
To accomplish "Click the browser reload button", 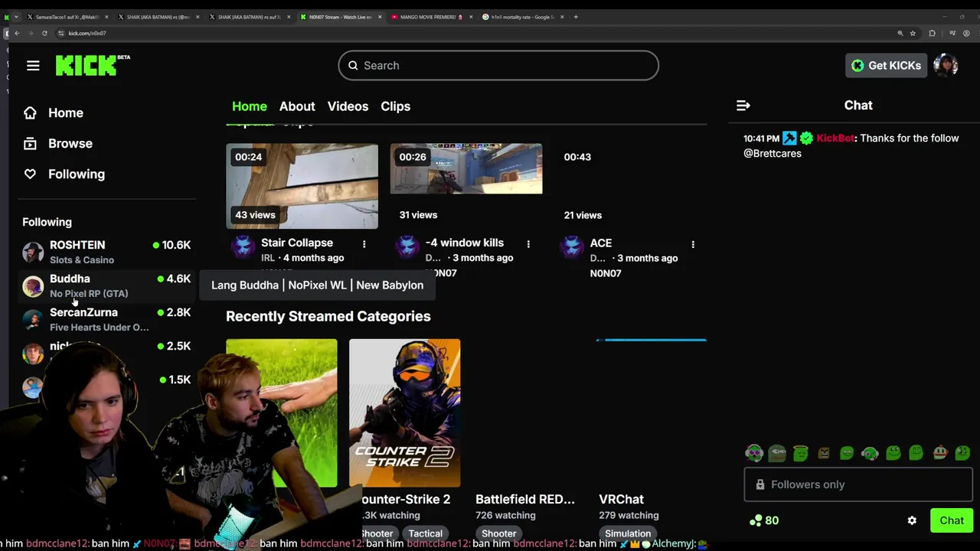I will coord(44,33).
